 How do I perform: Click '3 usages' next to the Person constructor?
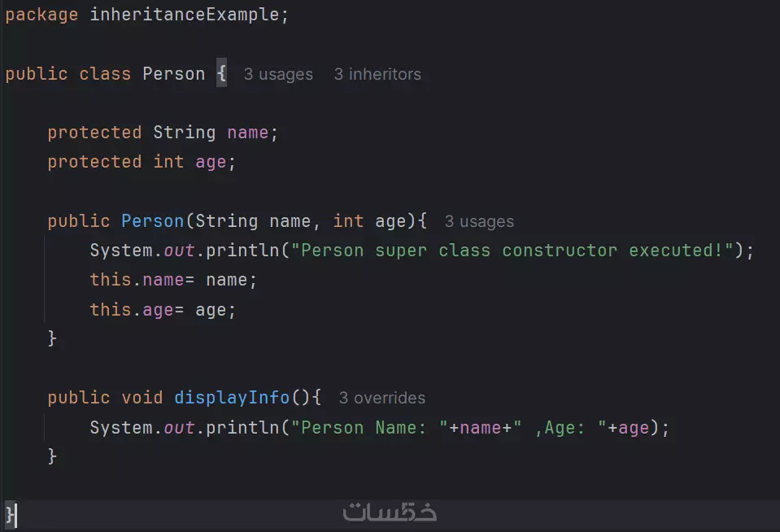tap(478, 220)
